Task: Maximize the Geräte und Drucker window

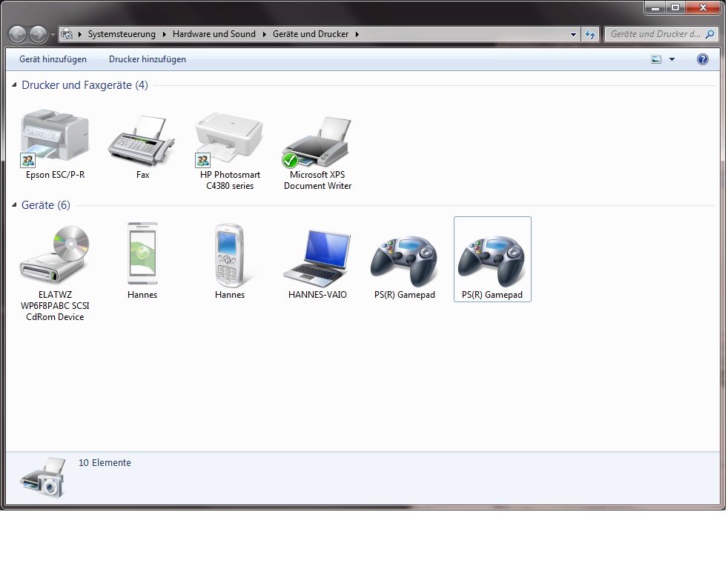Action: tap(675, 8)
